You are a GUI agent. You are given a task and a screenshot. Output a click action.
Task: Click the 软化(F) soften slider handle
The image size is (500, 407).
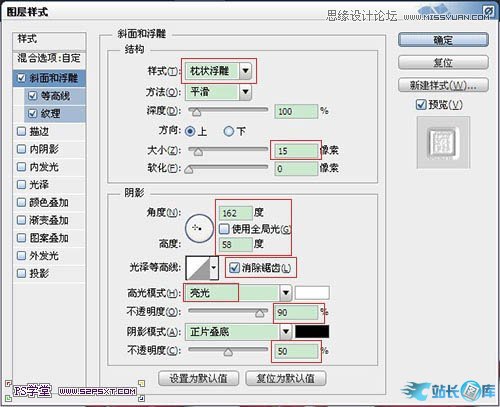(x=189, y=169)
